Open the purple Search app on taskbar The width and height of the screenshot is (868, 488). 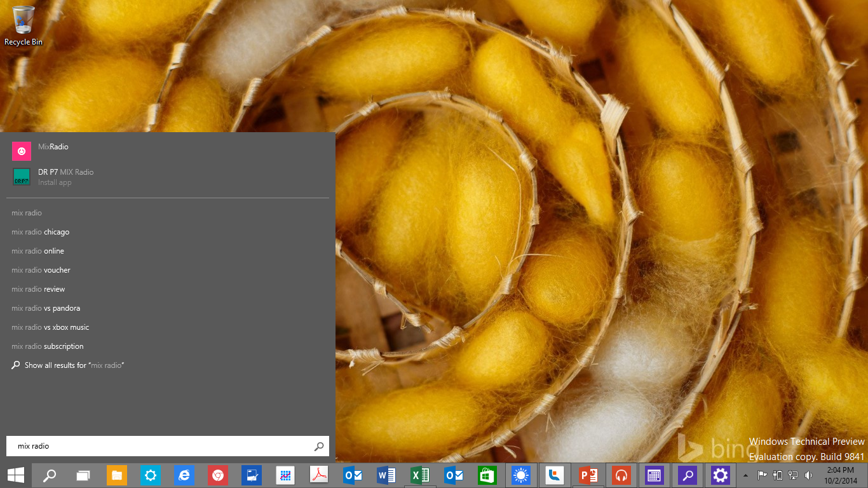pyautogui.click(x=688, y=475)
